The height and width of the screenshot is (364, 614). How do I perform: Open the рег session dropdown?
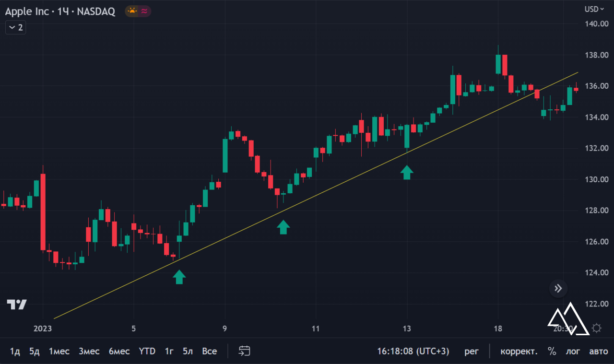coord(472,351)
